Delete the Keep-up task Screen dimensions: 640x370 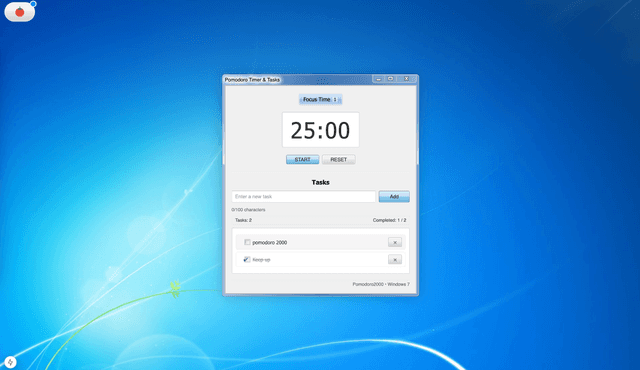pos(395,259)
